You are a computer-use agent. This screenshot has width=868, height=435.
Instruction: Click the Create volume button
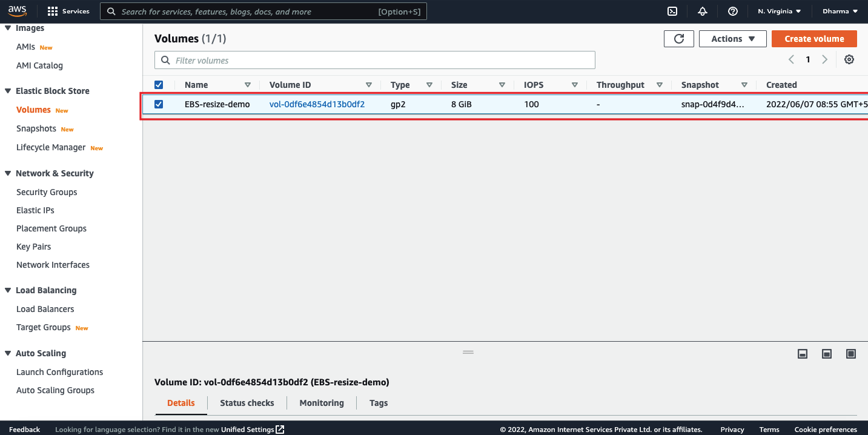click(814, 39)
